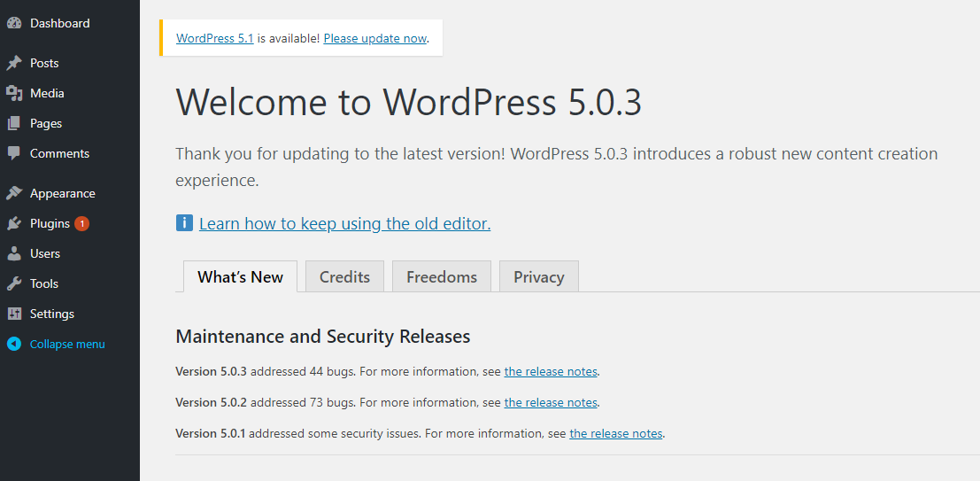
Task: Click the Posts pushpin icon
Action: (14, 63)
